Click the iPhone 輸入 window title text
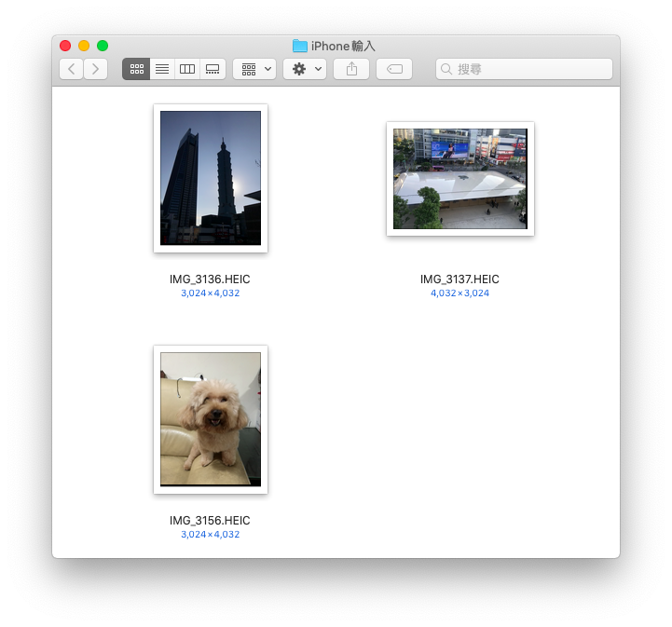 click(343, 46)
